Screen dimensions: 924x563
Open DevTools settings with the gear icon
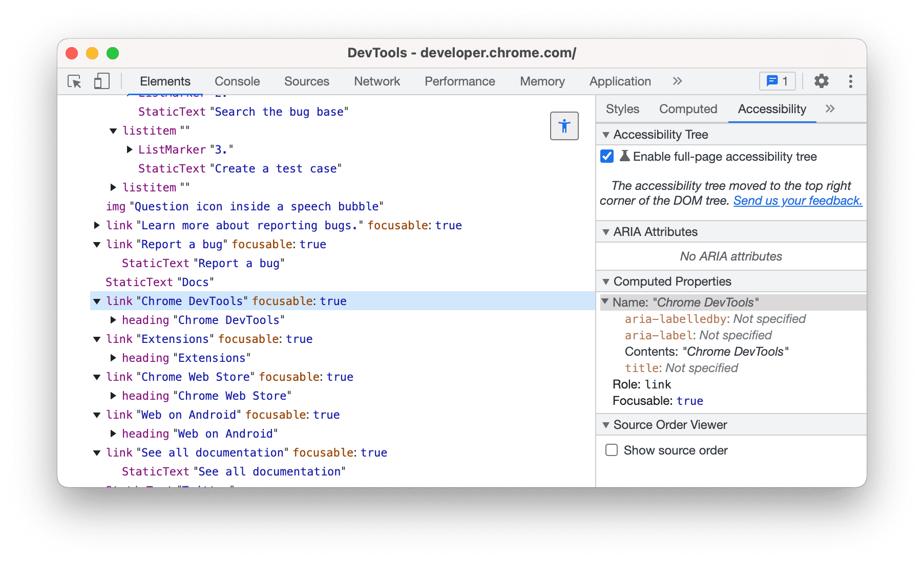tap(821, 81)
